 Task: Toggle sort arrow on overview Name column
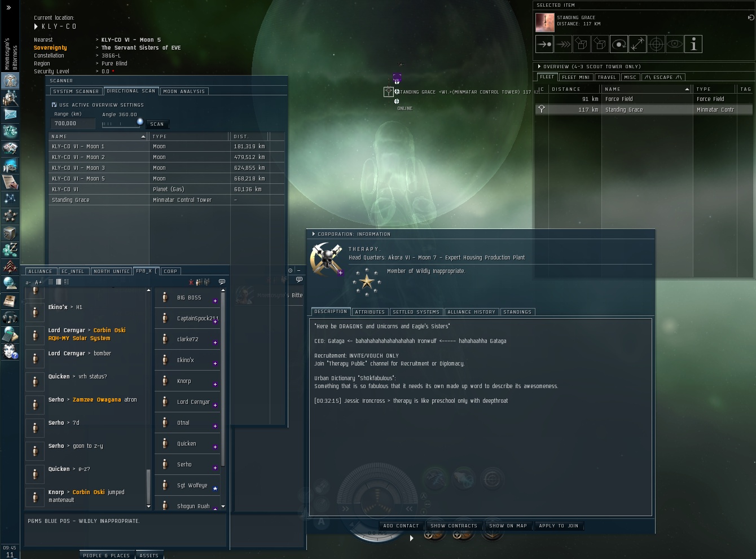pyautogui.click(x=687, y=89)
